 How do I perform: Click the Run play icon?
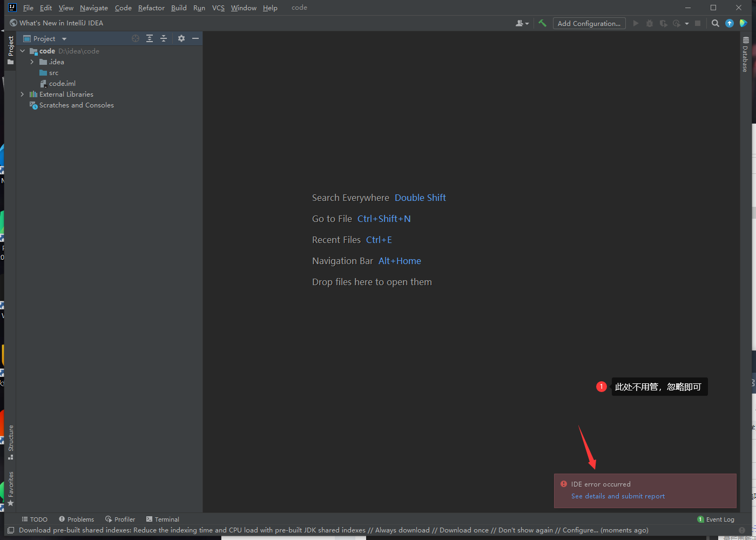pyautogui.click(x=636, y=23)
